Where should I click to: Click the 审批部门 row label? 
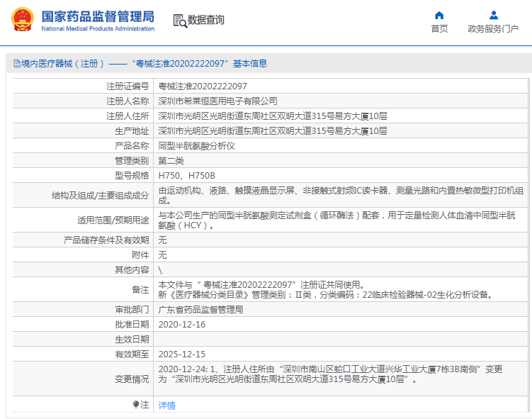click(132, 310)
